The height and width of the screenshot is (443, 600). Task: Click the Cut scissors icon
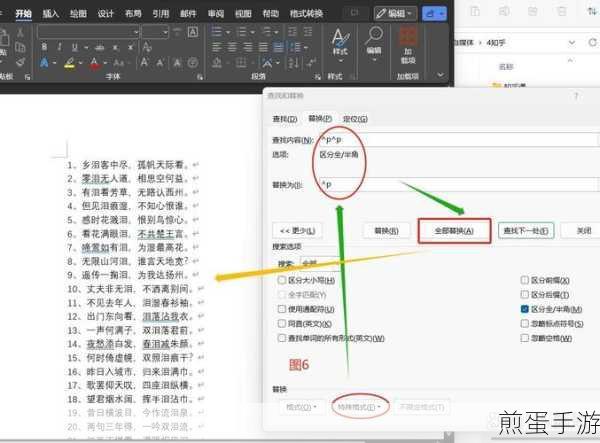point(20,33)
